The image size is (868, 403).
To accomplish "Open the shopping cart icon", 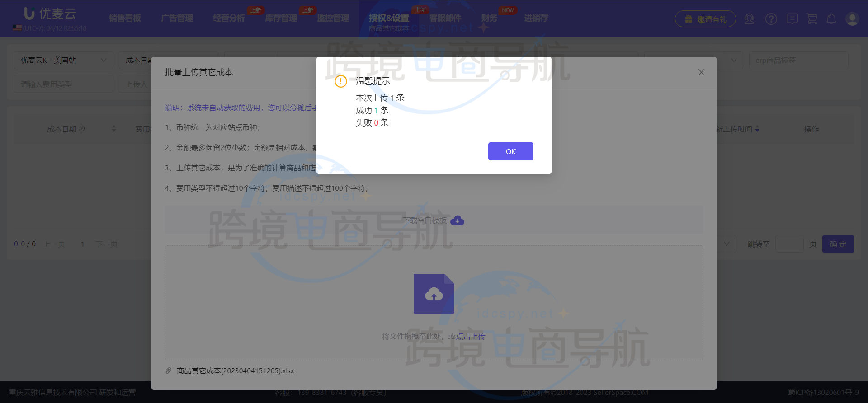I will click(x=812, y=19).
